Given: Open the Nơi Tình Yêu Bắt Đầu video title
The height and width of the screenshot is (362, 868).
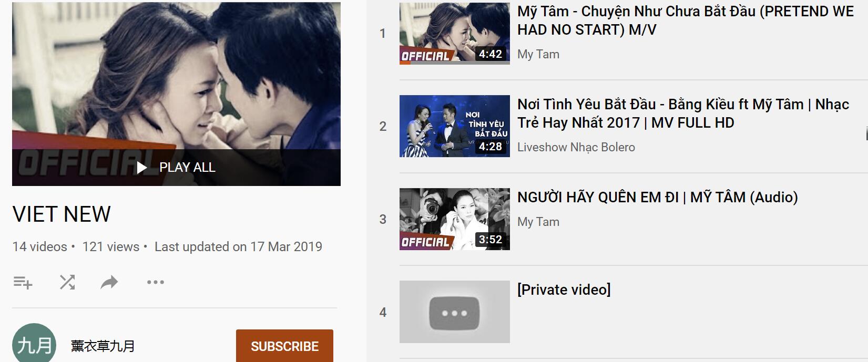Looking at the screenshot, I should [x=683, y=113].
